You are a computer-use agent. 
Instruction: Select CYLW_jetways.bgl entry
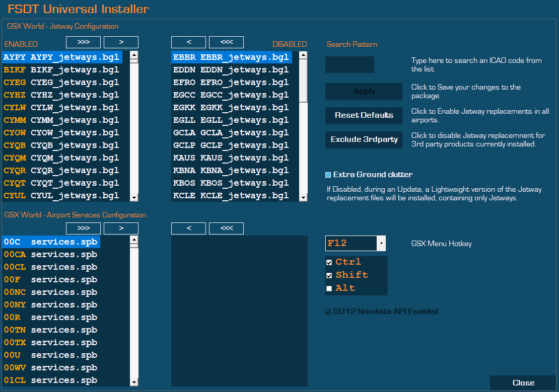coord(62,108)
